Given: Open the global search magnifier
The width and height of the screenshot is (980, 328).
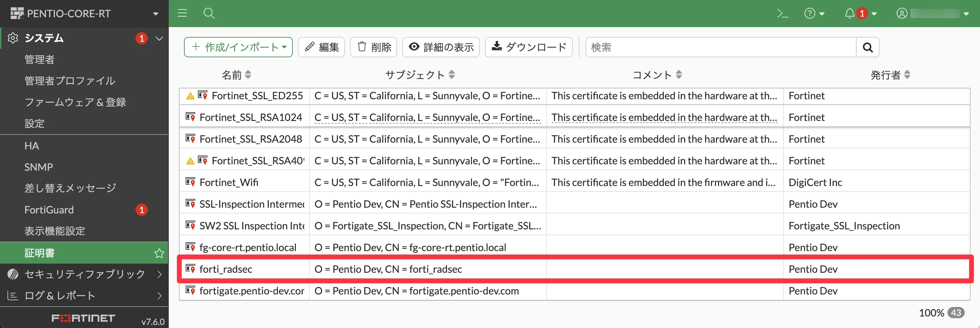Looking at the screenshot, I should pyautogui.click(x=209, y=13).
